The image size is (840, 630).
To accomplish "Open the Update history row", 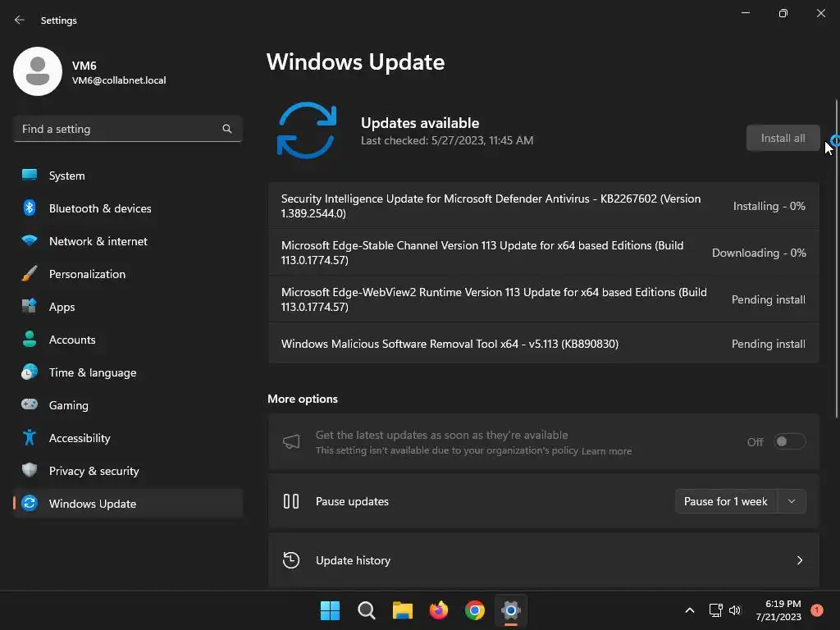I will [544, 560].
